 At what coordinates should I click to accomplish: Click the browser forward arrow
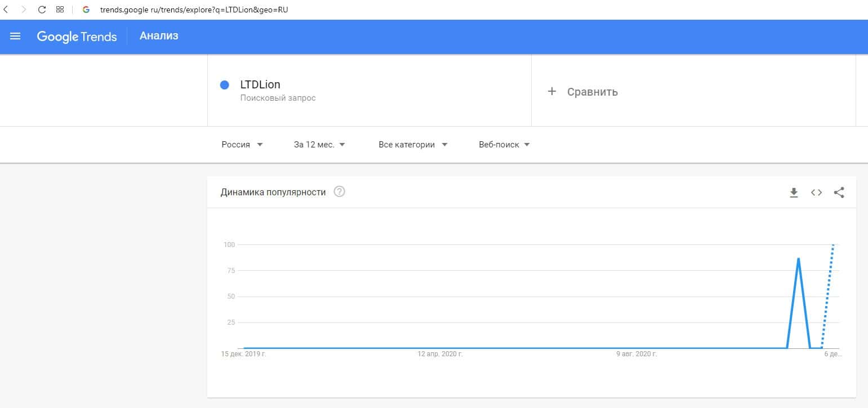point(24,10)
